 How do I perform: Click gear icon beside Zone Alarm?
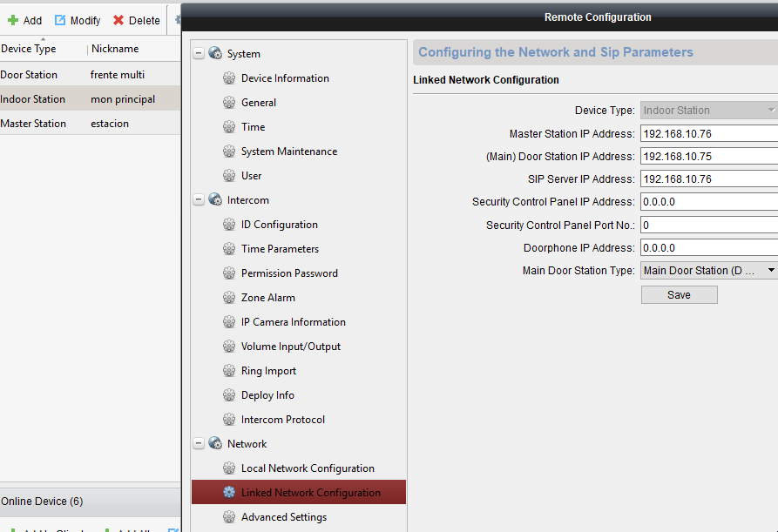(x=229, y=298)
